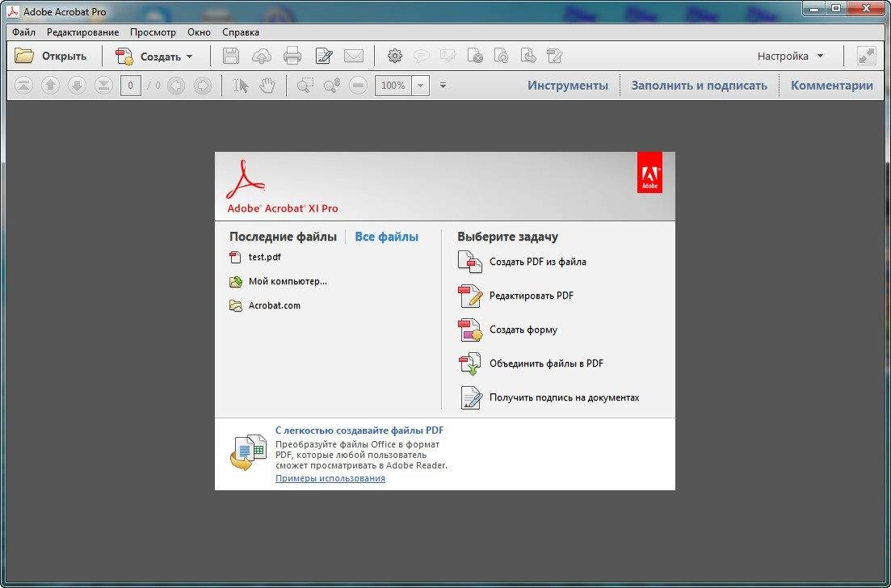891x588 pixels.
Task: Click the Открыть folder button
Action: click(50, 56)
